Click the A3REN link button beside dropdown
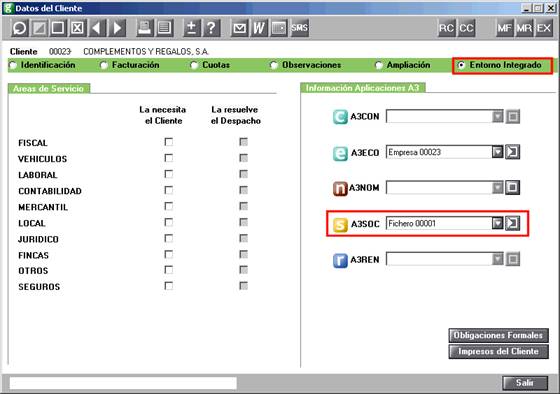Screen dimensions: 560x394 512,259
